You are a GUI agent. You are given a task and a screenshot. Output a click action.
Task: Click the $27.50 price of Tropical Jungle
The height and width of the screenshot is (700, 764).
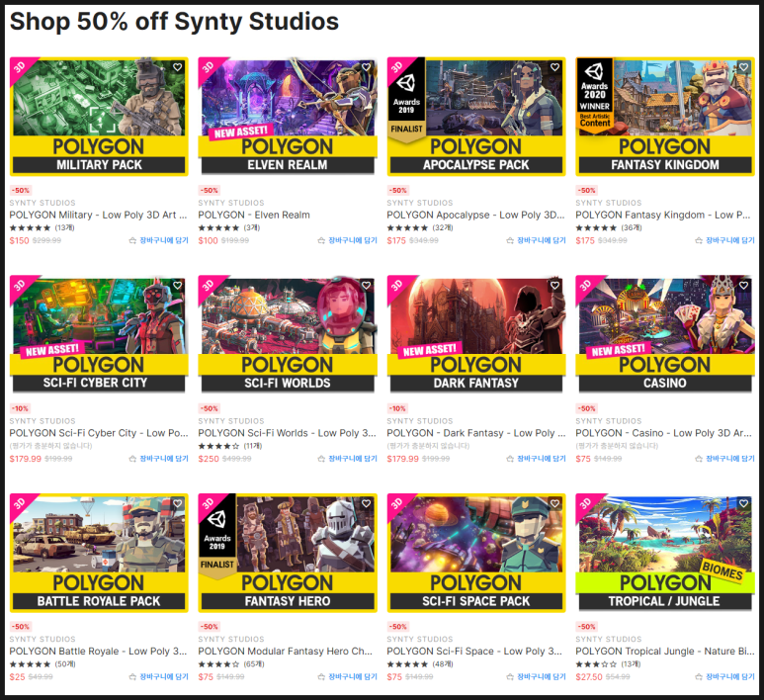coord(589,676)
